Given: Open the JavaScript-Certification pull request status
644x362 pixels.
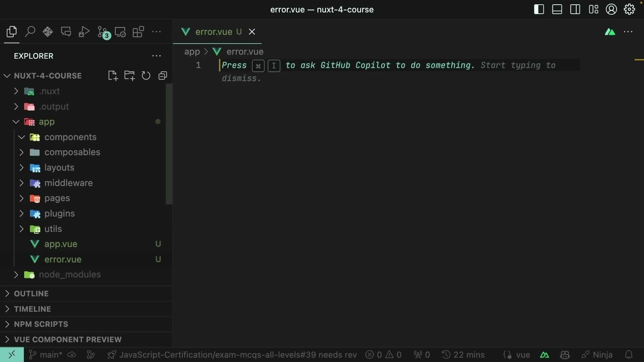Looking at the screenshot, I should (x=232, y=355).
